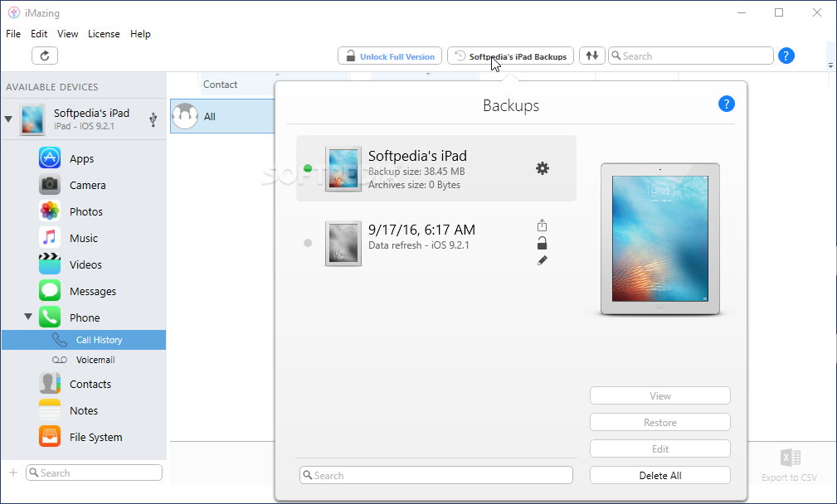Open backup settings gear for Softpedia's iPad
The height and width of the screenshot is (504, 837).
[x=543, y=168]
